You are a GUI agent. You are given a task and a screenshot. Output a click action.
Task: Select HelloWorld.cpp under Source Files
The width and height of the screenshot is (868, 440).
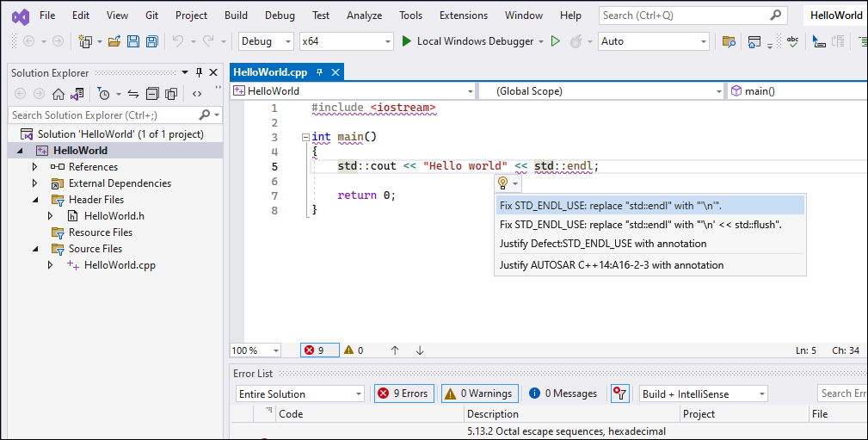point(120,265)
